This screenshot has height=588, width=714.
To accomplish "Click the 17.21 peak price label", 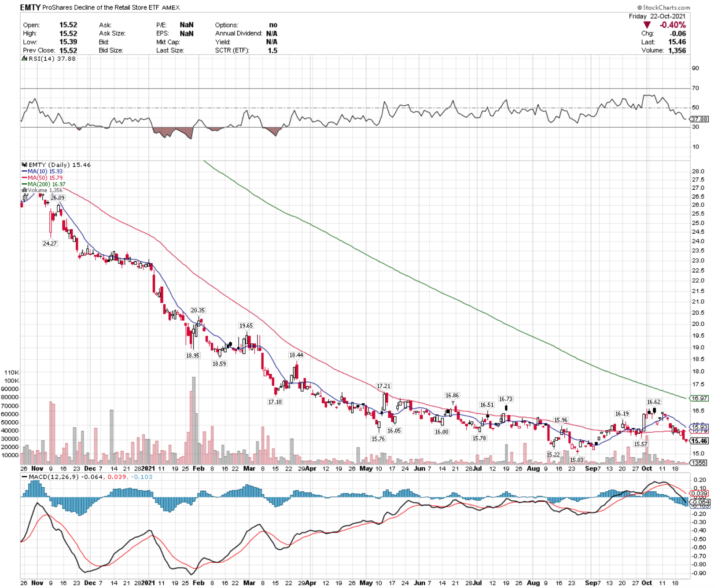I will [383, 386].
